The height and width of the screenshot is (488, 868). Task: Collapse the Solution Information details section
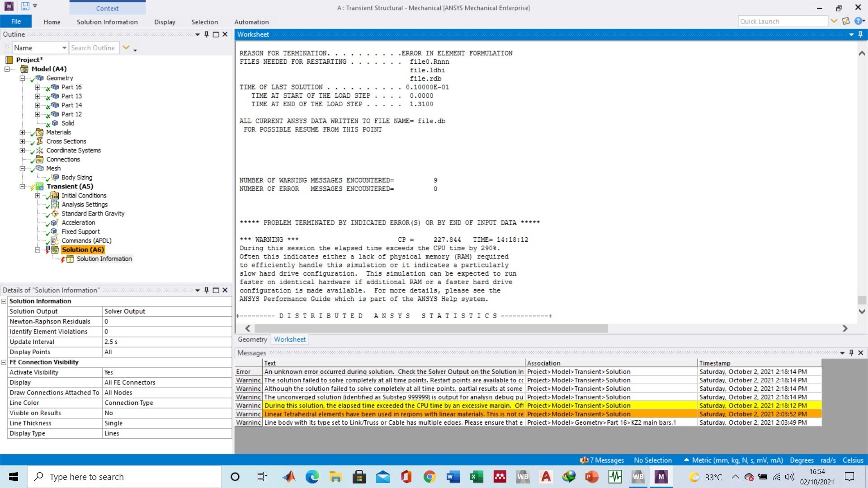[4, 301]
